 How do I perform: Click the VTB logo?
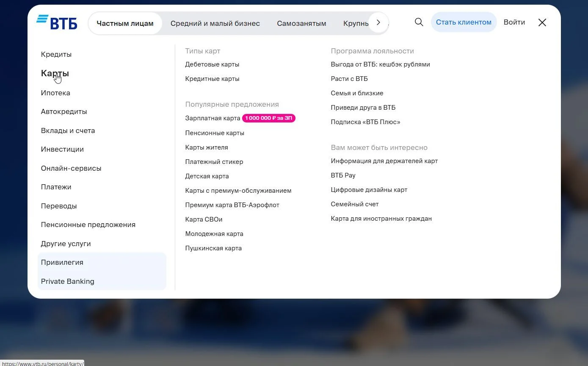pyautogui.click(x=57, y=22)
